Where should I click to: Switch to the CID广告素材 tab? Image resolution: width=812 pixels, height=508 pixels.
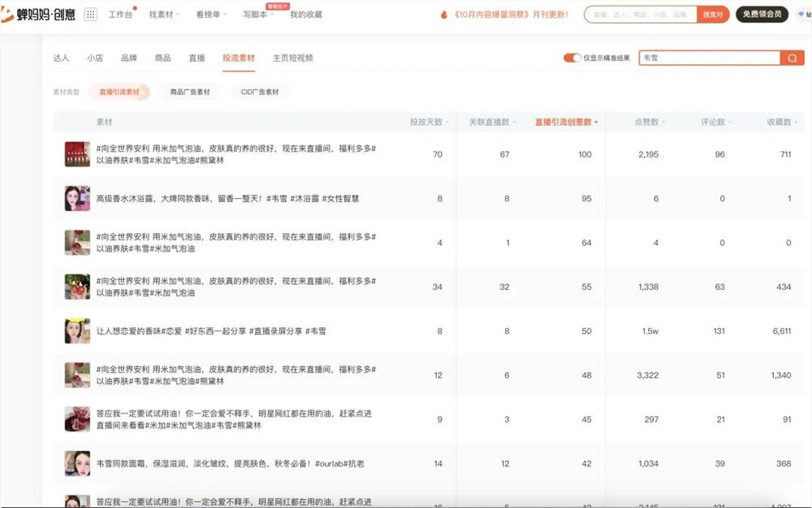[261, 91]
